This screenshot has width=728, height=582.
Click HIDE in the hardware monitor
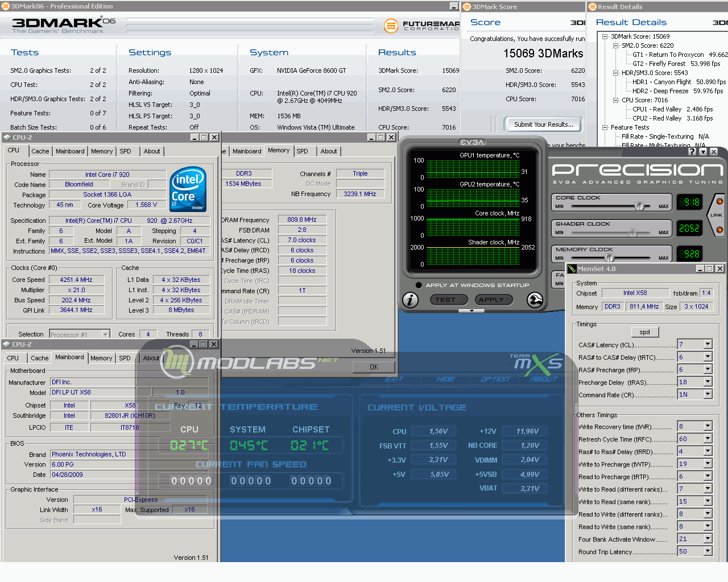(445, 379)
